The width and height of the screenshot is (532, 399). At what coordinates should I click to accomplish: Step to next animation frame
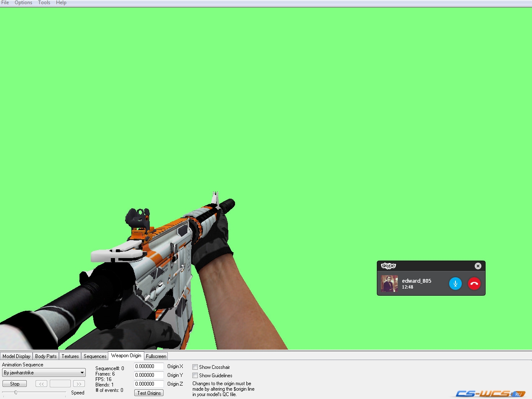[79, 384]
